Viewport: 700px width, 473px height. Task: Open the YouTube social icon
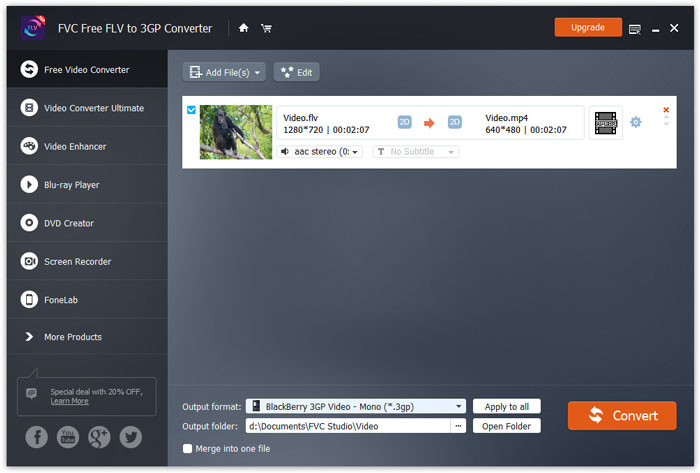click(68, 437)
